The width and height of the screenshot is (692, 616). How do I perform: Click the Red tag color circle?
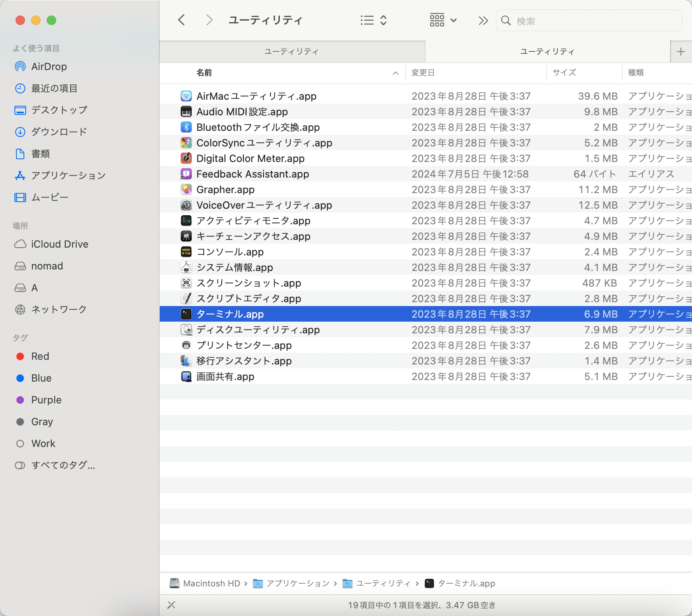click(x=20, y=356)
